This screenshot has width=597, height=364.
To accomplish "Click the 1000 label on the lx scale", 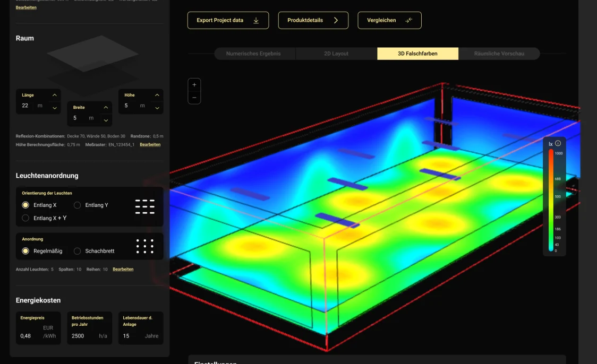I will pyautogui.click(x=559, y=154).
